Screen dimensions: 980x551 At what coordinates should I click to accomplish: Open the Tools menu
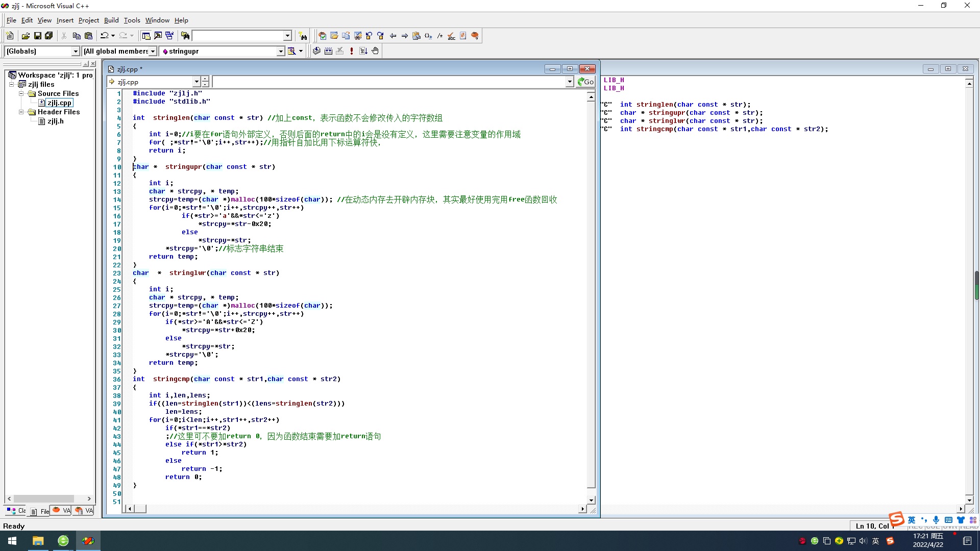[132, 20]
